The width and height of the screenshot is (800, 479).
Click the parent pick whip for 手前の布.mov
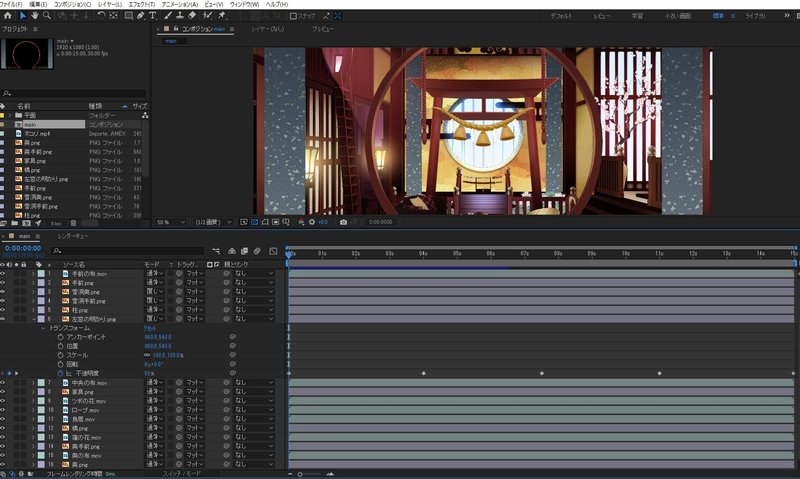[227, 273]
